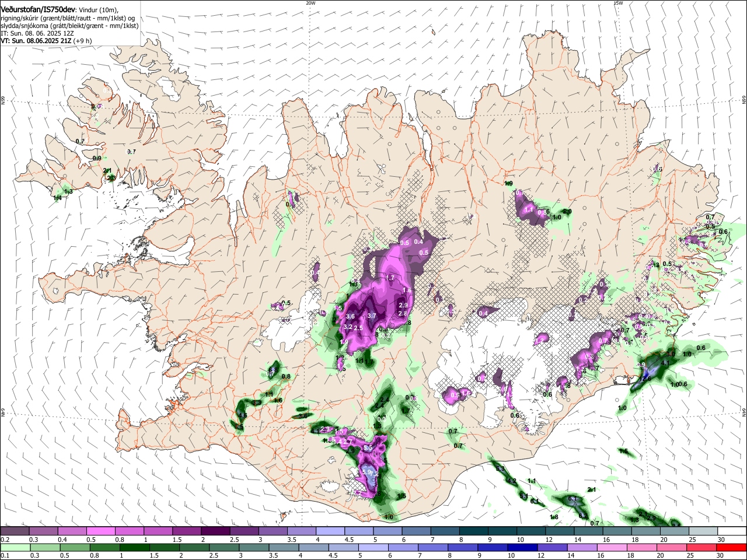Click the 'rigning/skúrir' legend description line
This screenshot has width=747, height=560.
pyautogui.click(x=67, y=18)
